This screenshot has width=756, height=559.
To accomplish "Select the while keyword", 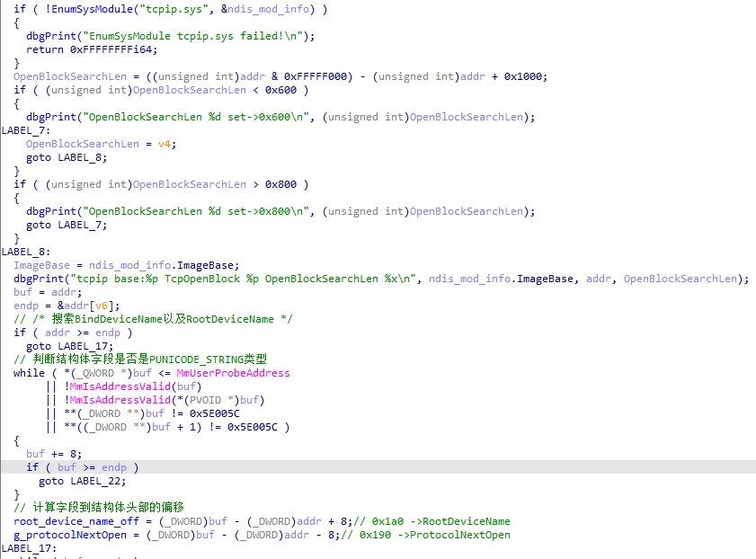I will [29, 374].
